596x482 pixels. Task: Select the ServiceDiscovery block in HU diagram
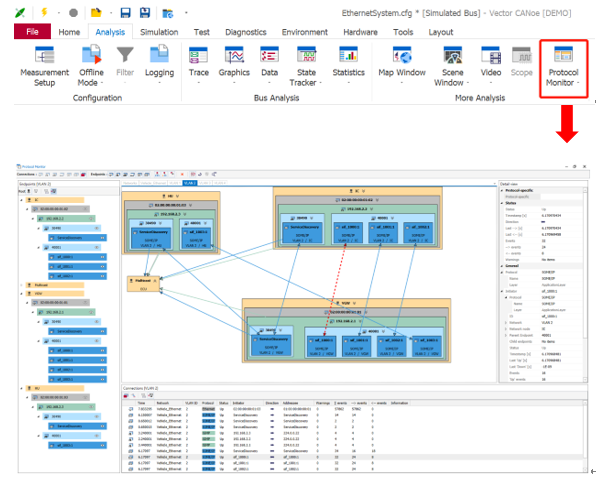coord(151,238)
